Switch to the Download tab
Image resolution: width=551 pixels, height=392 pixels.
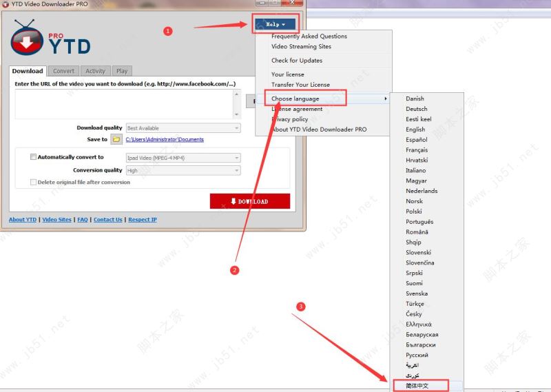coord(28,71)
